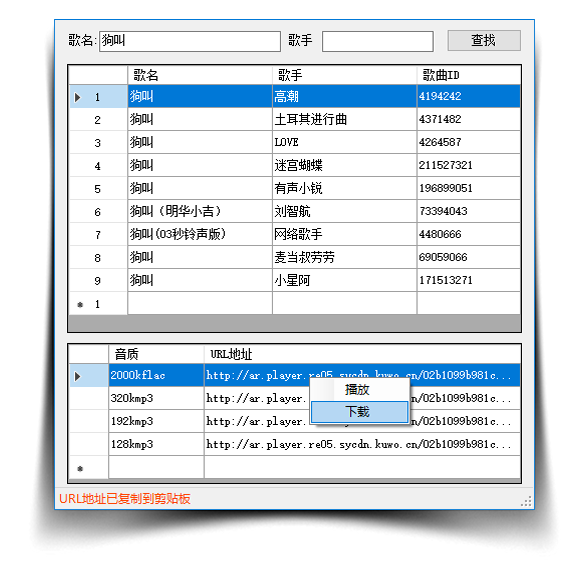583x573 pixels.
Task: Select singer cell 高潮
Action: [x=344, y=97]
